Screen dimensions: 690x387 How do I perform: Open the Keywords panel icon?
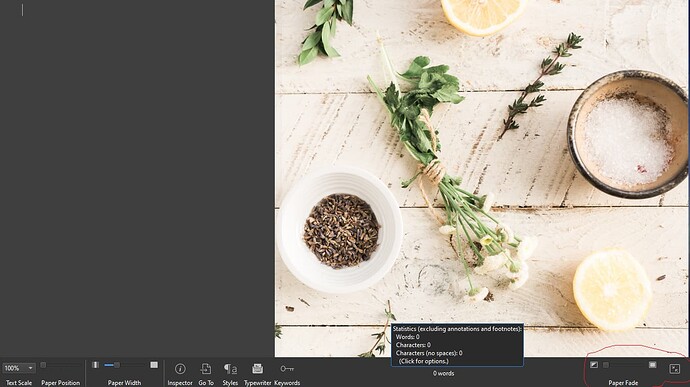287,369
